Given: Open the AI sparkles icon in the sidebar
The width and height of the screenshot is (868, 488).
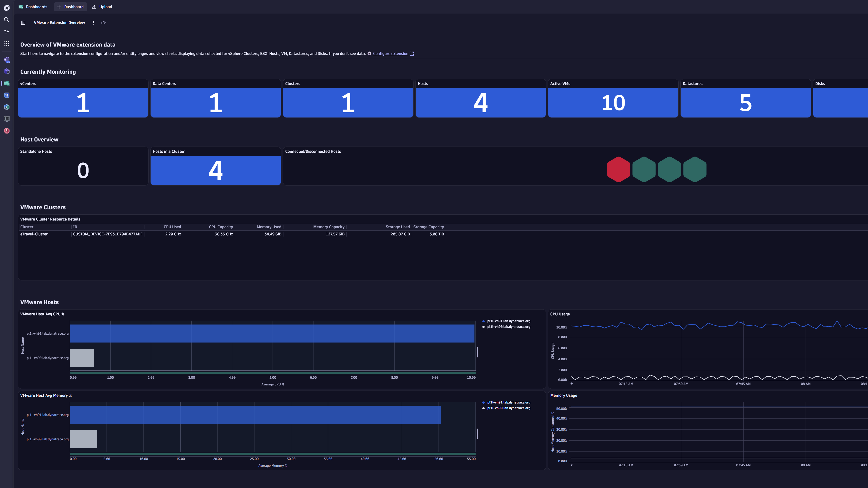Looking at the screenshot, I should pos(6,31).
